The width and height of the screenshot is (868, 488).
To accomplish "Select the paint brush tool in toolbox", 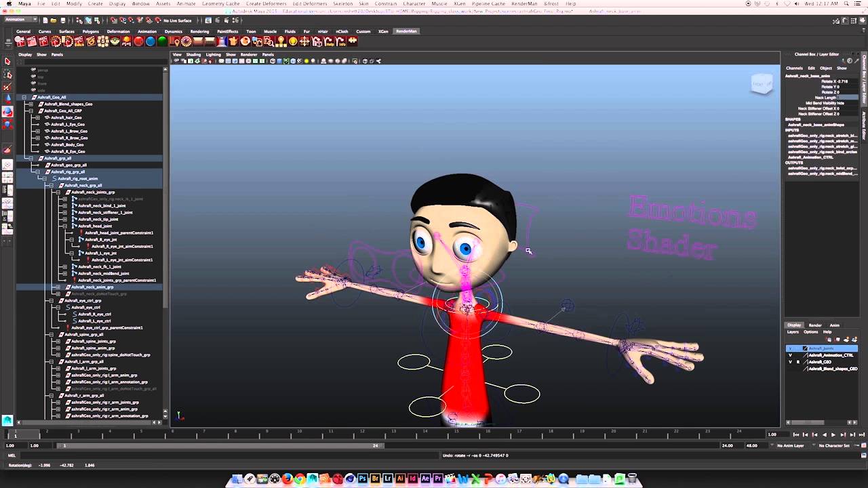I will (x=7, y=150).
